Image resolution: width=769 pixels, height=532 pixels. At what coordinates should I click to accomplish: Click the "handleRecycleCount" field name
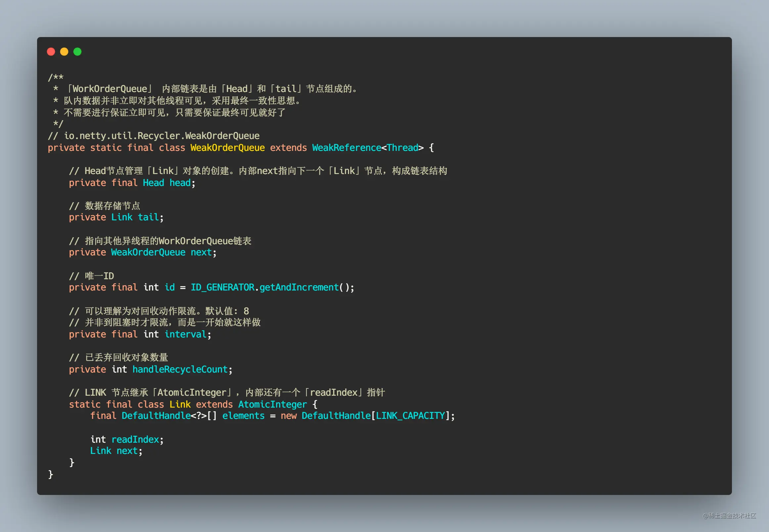pos(180,369)
